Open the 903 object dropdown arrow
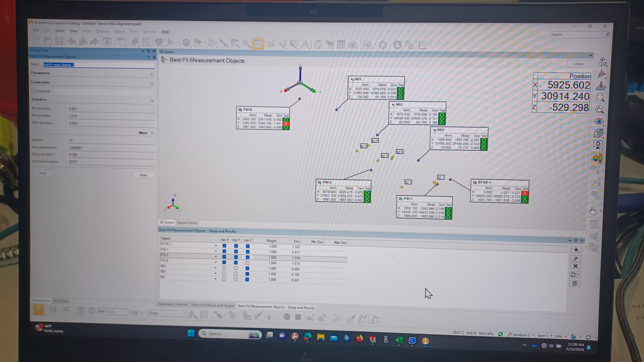This screenshot has width=644, height=362. [216, 268]
